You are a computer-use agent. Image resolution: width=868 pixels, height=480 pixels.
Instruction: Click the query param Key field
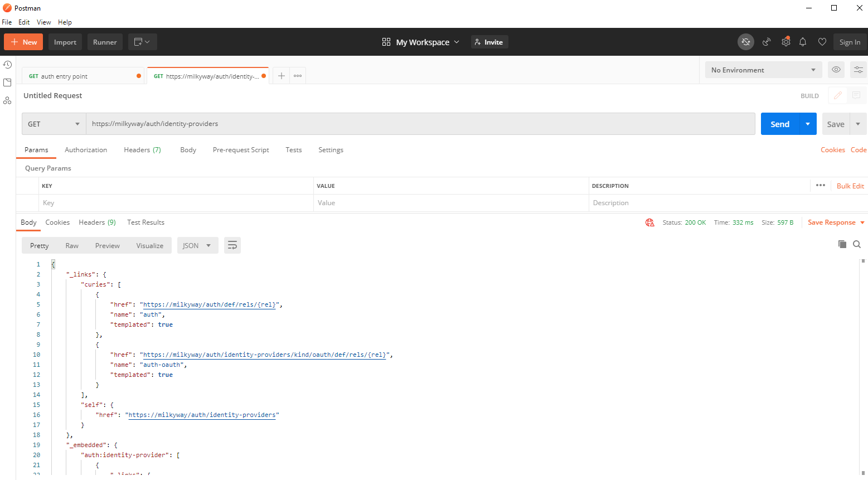(176, 203)
